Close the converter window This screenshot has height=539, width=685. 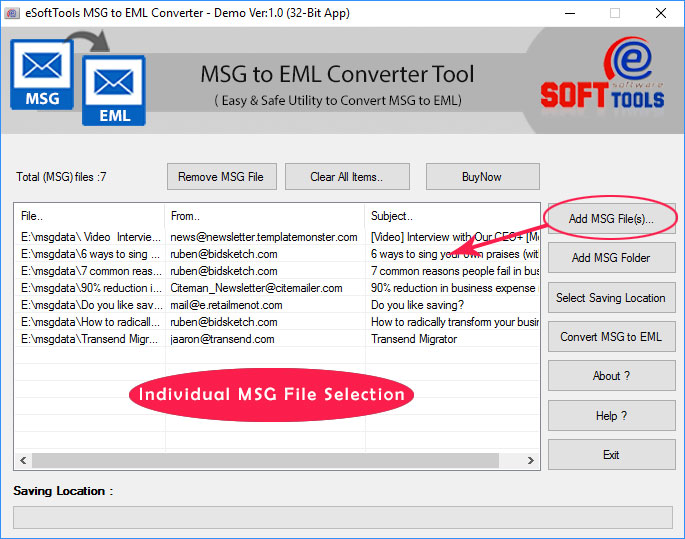click(x=661, y=13)
